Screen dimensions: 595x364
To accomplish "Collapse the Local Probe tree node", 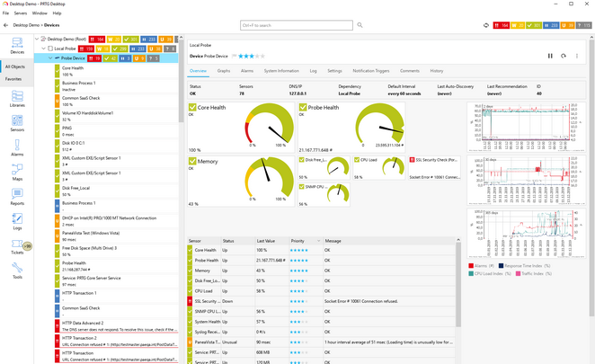I will (x=44, y=49).
